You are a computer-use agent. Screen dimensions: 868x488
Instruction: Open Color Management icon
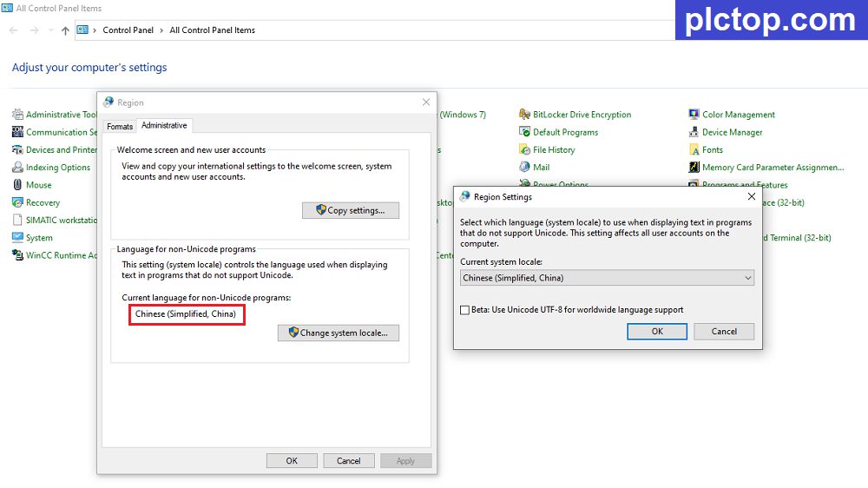[x=694, y=115]
